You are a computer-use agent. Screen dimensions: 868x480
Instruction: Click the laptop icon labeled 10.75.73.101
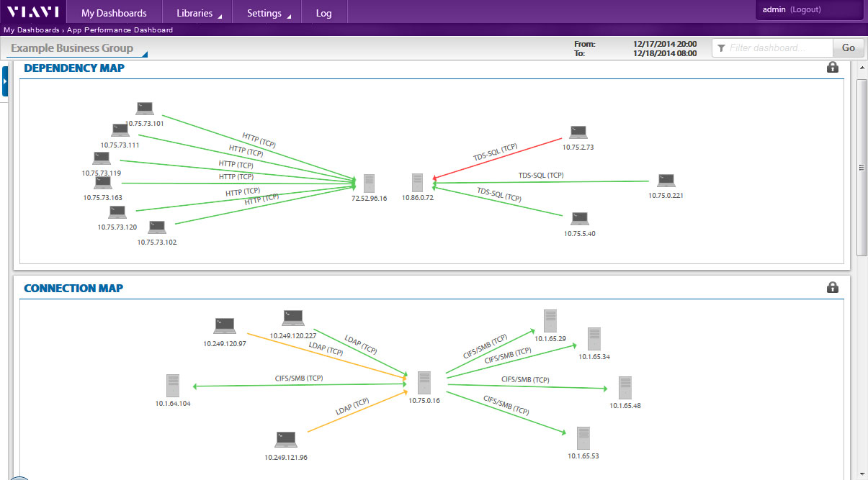[145, 109]
